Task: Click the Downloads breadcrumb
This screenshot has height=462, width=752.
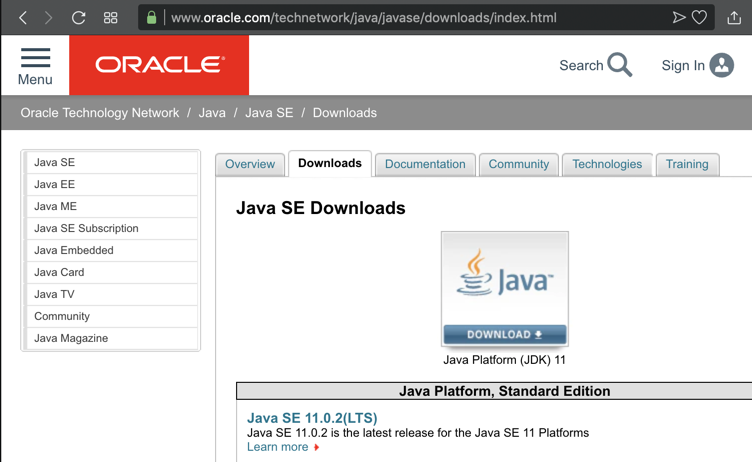Action: coord(345,113)
